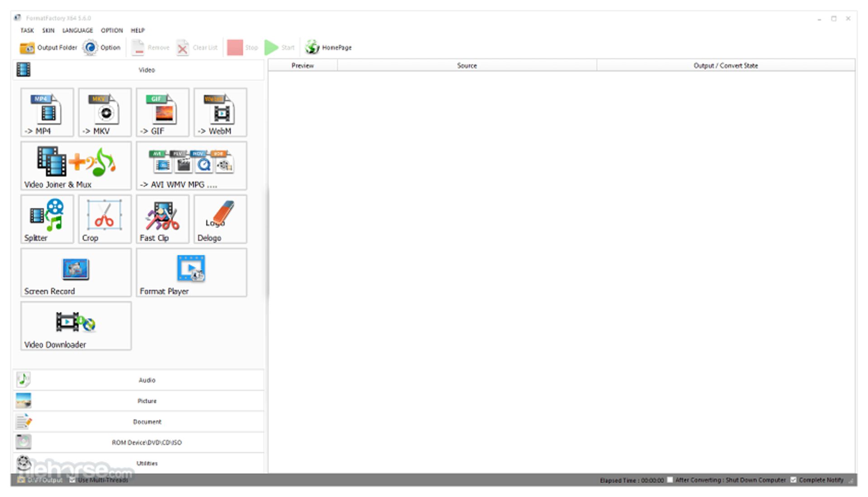The width and height of the screenshot is (868, 497).
Task: Expand the Audio category
Action: pos(138,380)
